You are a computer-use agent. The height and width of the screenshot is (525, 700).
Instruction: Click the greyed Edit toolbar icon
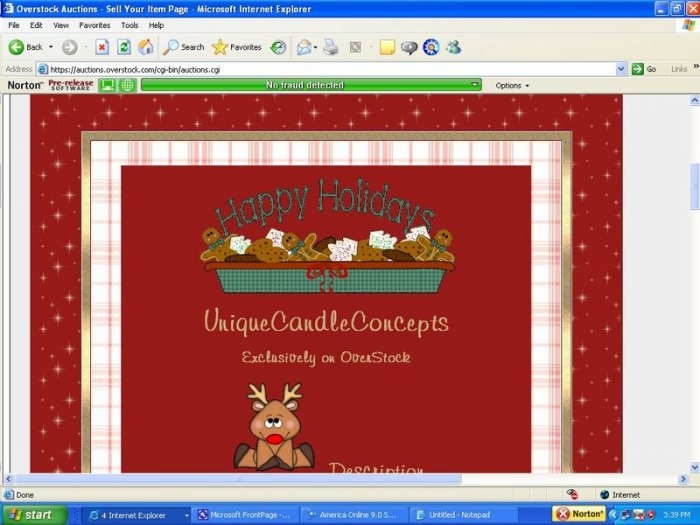point(355,47)
